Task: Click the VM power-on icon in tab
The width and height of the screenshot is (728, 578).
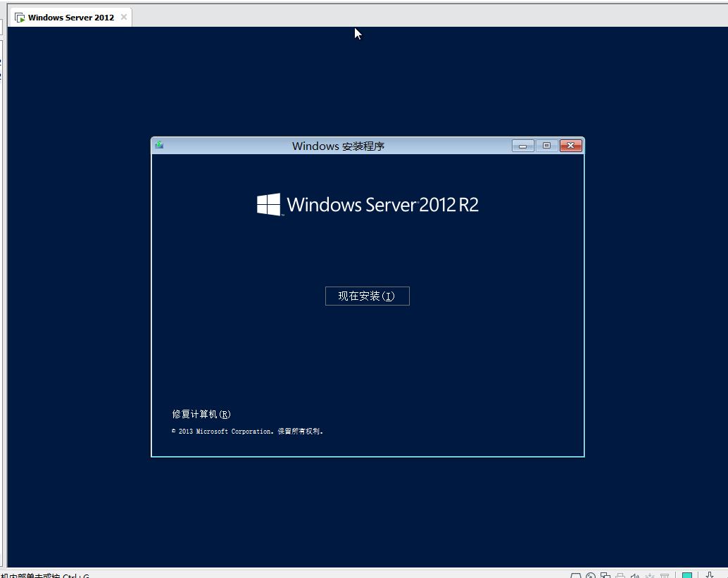Action: pos(20,18)
